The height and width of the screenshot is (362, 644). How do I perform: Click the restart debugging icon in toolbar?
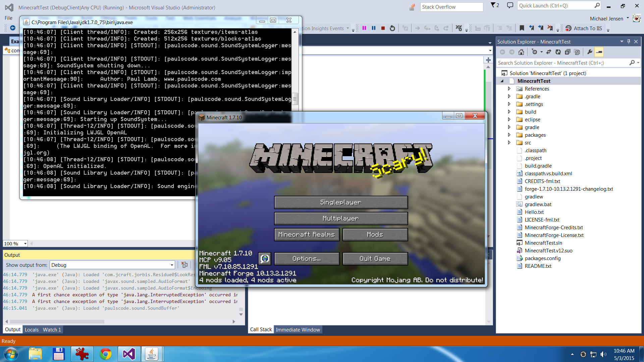pos(392,28)
